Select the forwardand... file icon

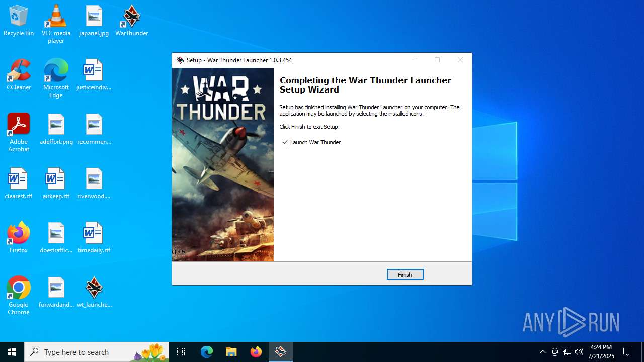[56, 293]
